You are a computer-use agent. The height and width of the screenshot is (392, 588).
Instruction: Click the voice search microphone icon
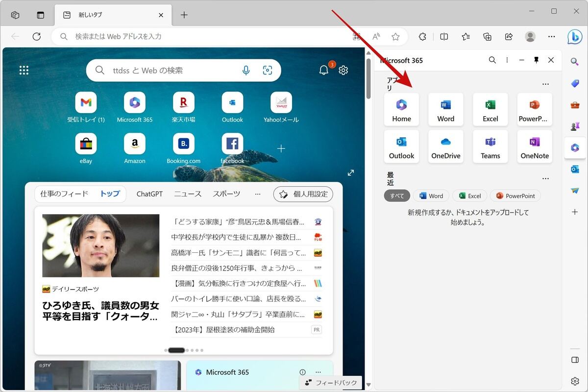coord(246,71)
